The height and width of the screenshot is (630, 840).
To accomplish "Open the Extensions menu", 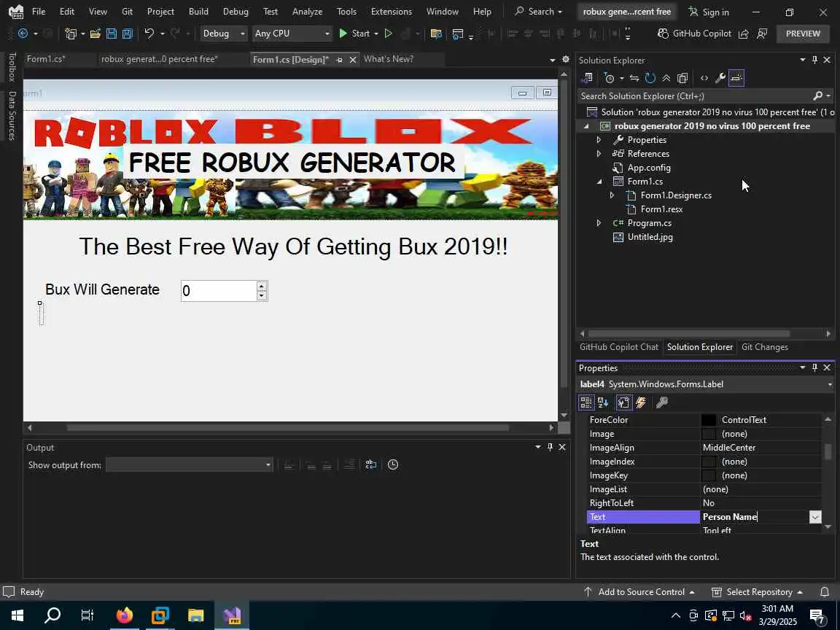I will click(x=391, y=11).
